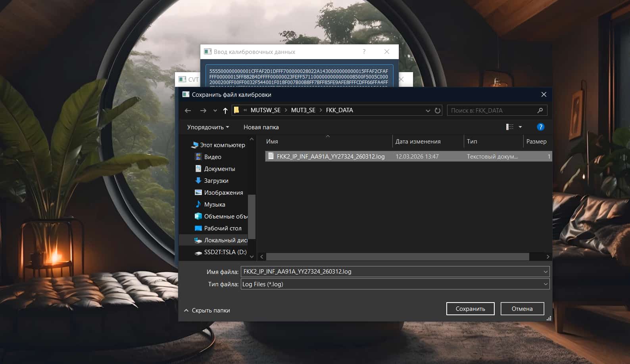The height and width of the screenshot is (364, 630).
Task: Click the Отмена button
Action: coord(522,309)
